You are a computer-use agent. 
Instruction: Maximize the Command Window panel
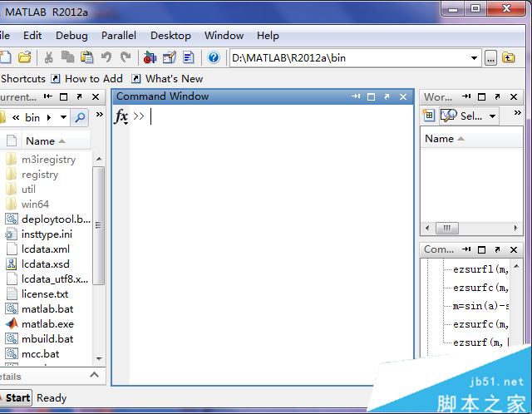coord(372,97)
